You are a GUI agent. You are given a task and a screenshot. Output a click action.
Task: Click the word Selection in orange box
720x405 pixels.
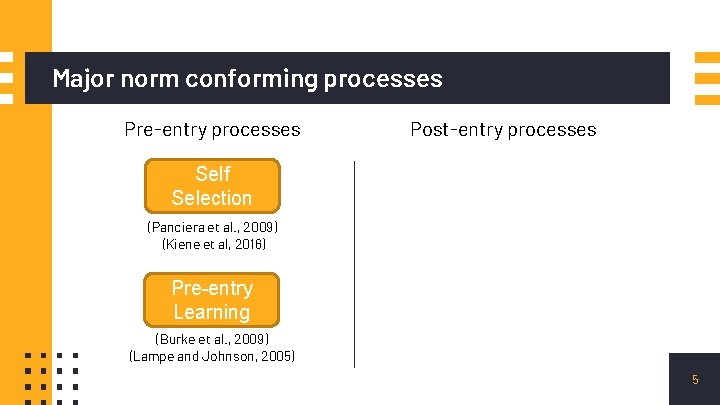[x=212, y=198]
